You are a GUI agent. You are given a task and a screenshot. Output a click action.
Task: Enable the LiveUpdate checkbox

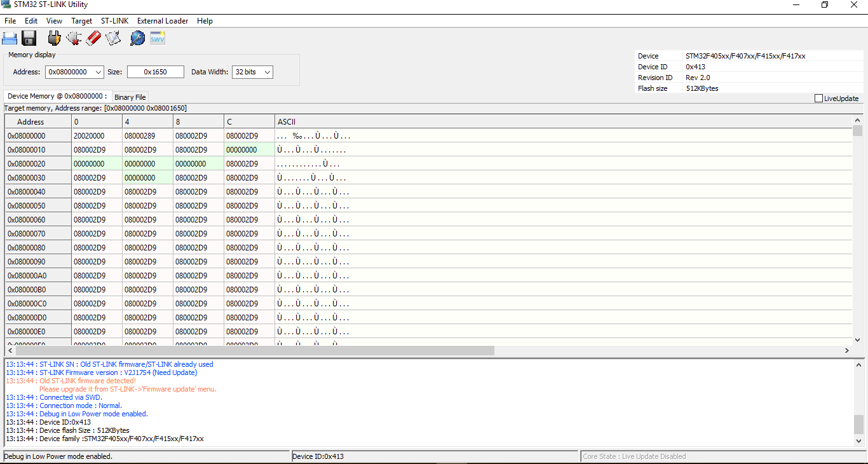point(818,99)
